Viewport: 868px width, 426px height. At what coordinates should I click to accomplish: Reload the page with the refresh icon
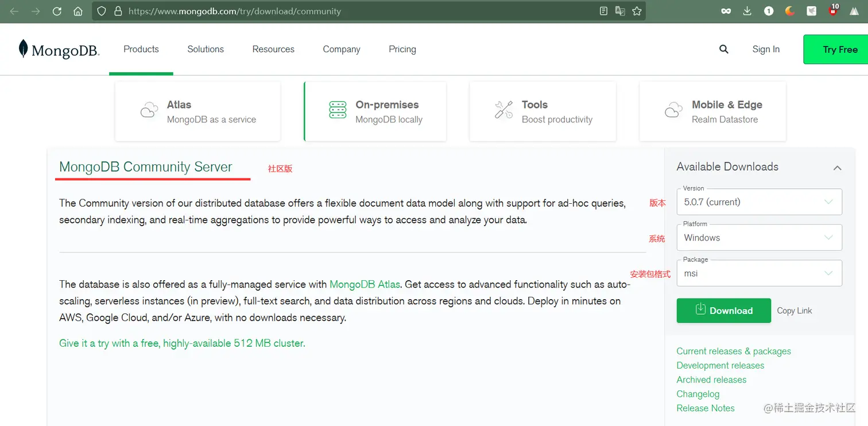(57, 11)
